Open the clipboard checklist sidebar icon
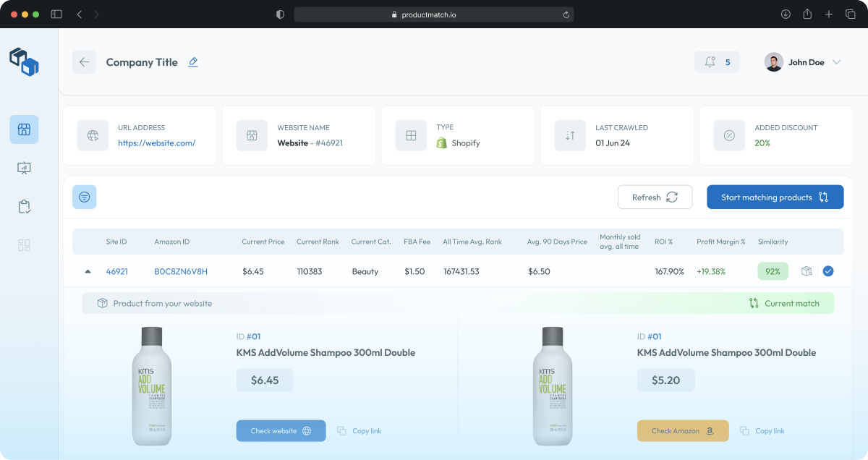 pyautogui.click(x=24, y=207)
